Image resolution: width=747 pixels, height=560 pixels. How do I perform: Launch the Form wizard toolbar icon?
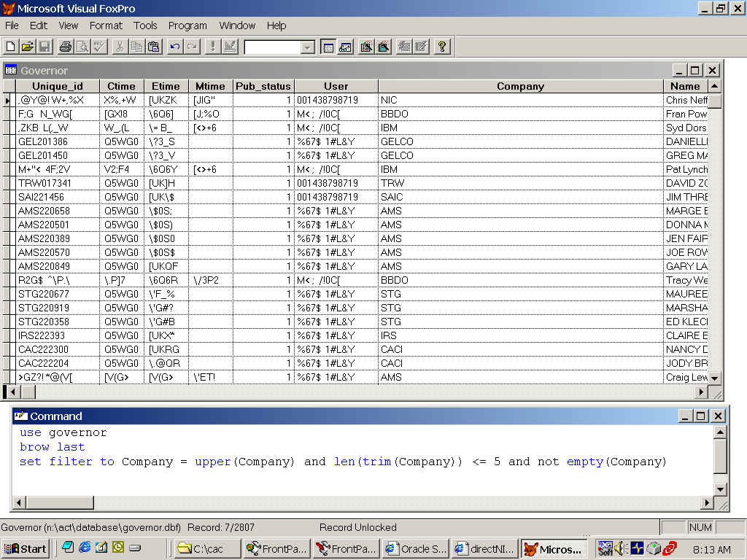point(366,47)
